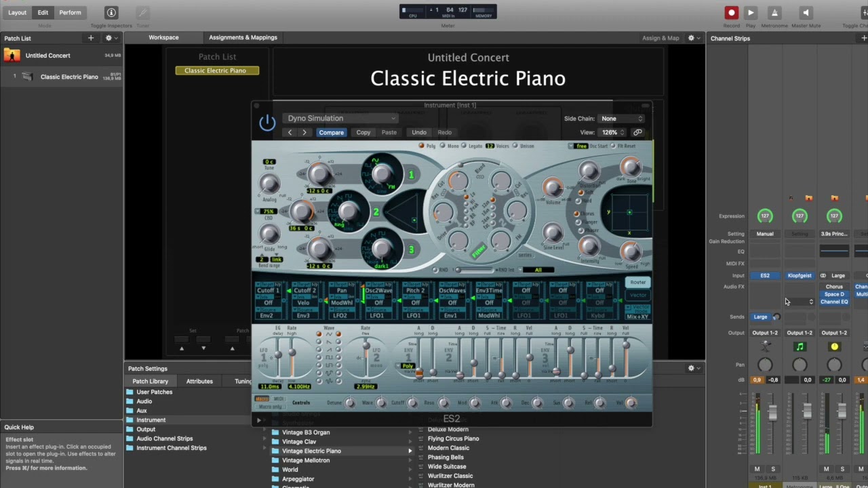
Task: Click the Undo button in plugin header
Action: click(x=419, y=133)
